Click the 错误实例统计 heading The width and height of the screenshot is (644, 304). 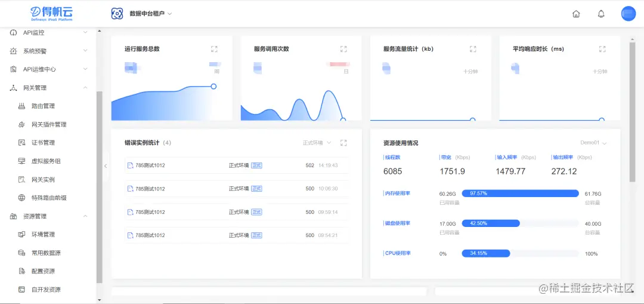142,143
